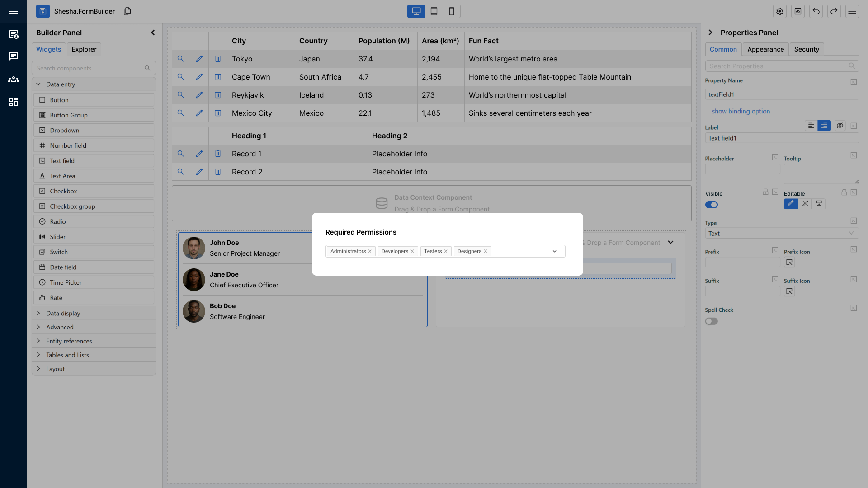Screen dimensions: 868x488
Task: Redo the last form change
Action: [834, 11]
